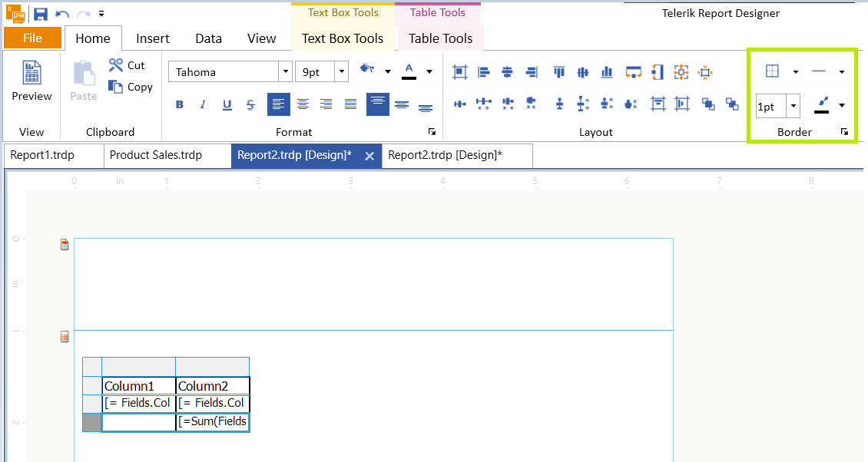Toggle underline formatting
Screen dimensions: 868x462
227,104
